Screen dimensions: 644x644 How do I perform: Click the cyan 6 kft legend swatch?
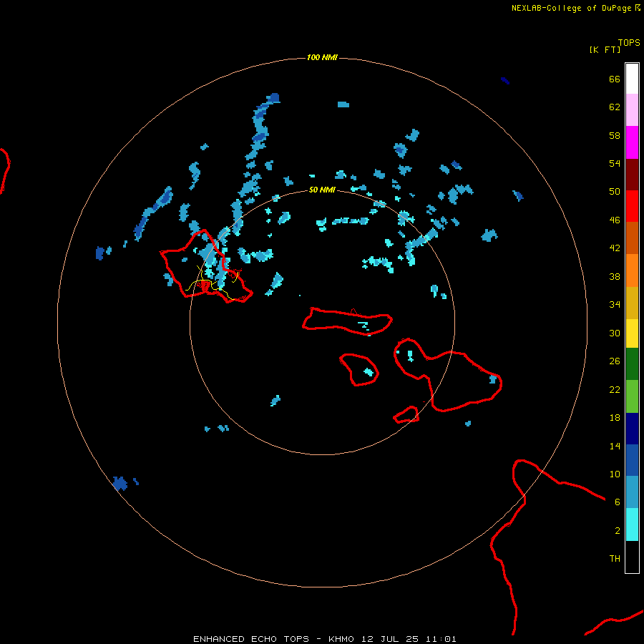click(632, 525)
